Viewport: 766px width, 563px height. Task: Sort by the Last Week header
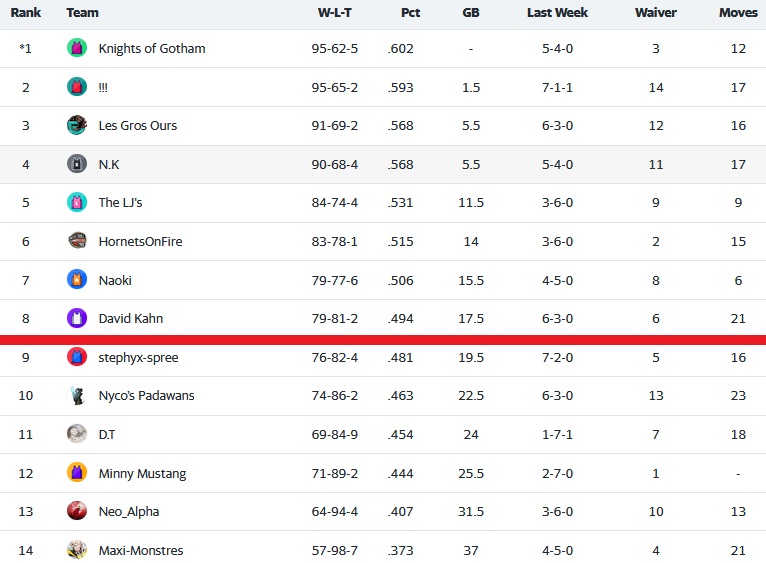pos(557,13)
